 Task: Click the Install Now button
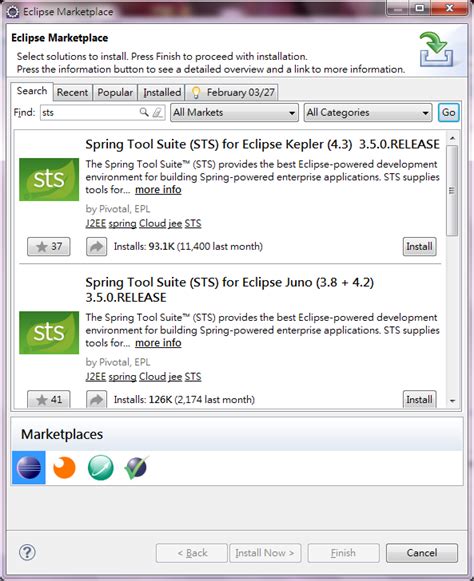265,553
